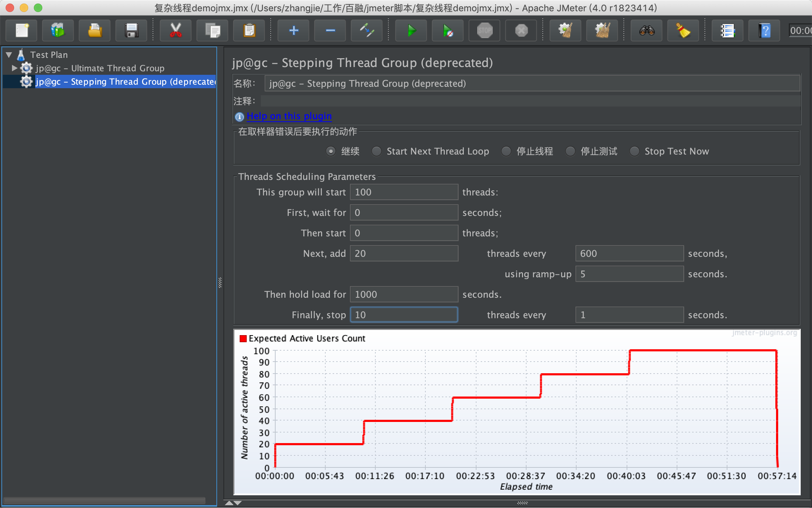This screenshot has width=812, height=508.
Task: Open the Templates icon in toolbar
Action: pyautogui.click(x=58, y=30)
